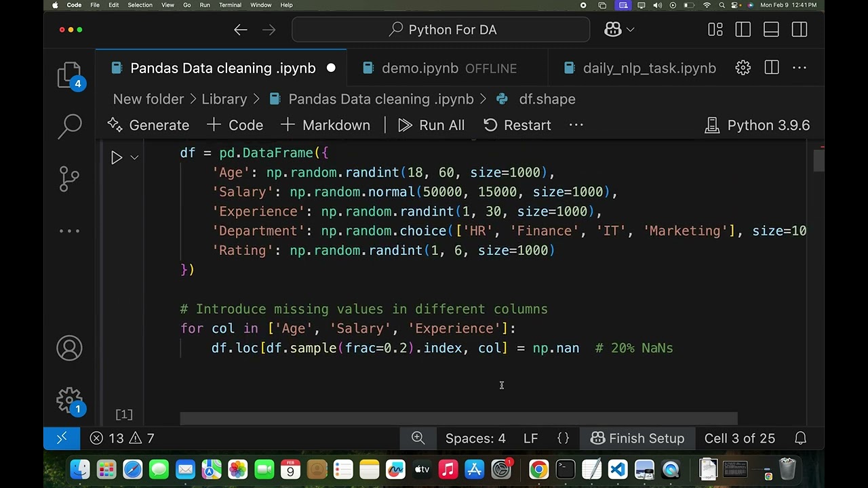
Task: Open the errors and warnings status
Action: (122, 439)
